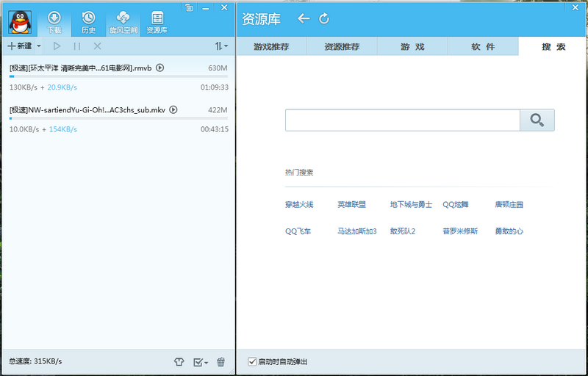588x376 pixels.
Task: Switch to the 软 件 tab
Action: (x=482, y=47)
